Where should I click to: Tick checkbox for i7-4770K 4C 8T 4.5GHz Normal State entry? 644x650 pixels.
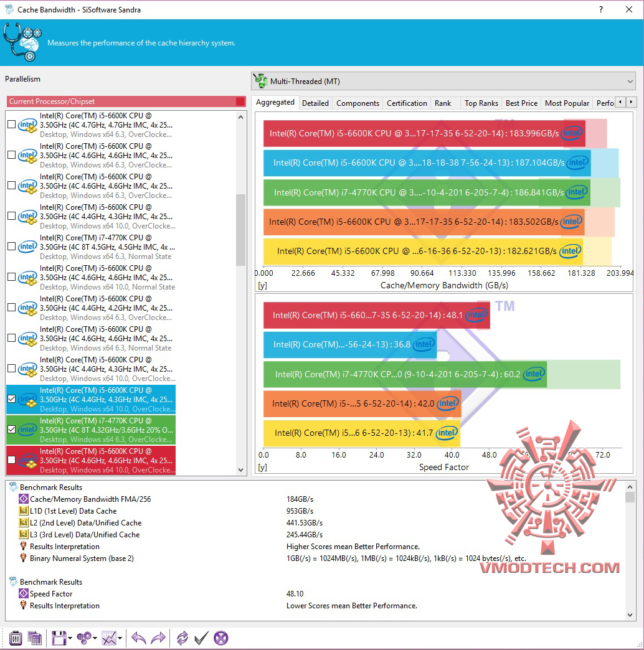[12, 246]
